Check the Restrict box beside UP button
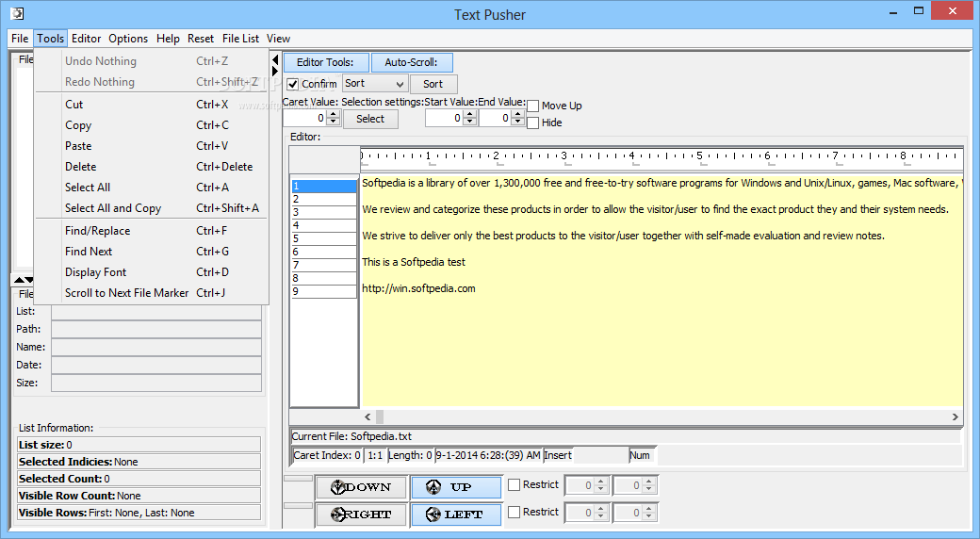Image resolution: width=980 pixels, height=539 pixels. click(514, 484)
